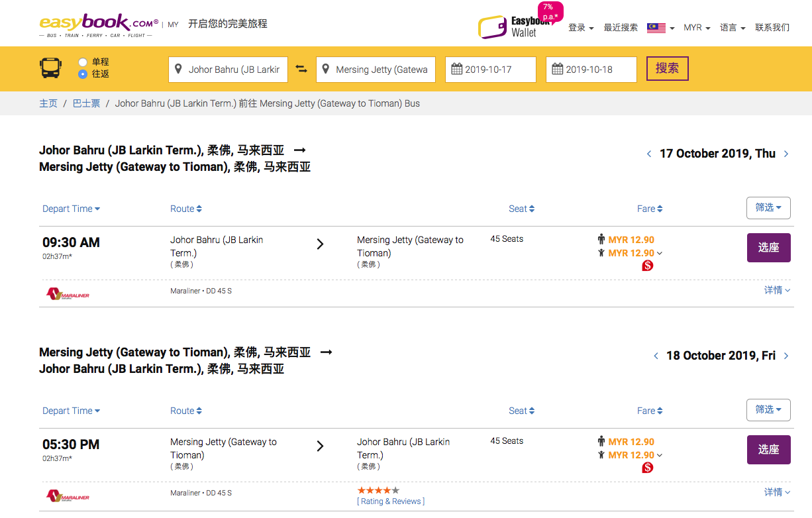Click the Maraliner logo on the 05:30 PM trip
Screen dimensions: 812x518
pyautogui.click(x=68, y=495)
